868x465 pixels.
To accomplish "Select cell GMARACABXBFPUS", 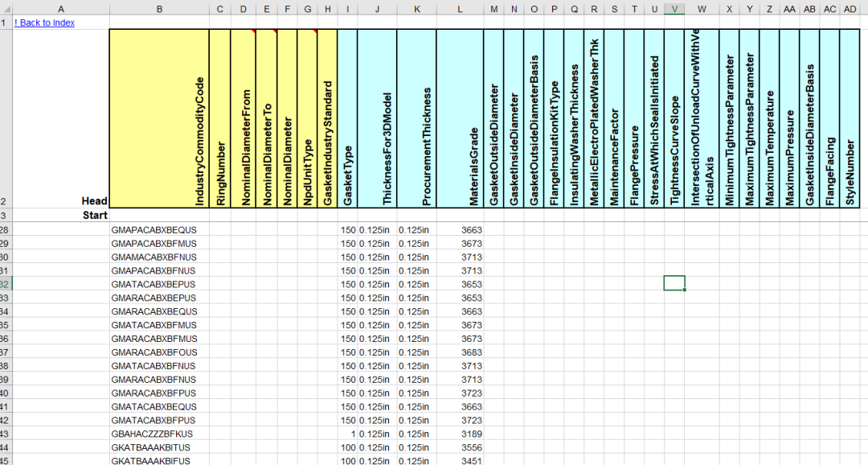I will pos(159,393).
